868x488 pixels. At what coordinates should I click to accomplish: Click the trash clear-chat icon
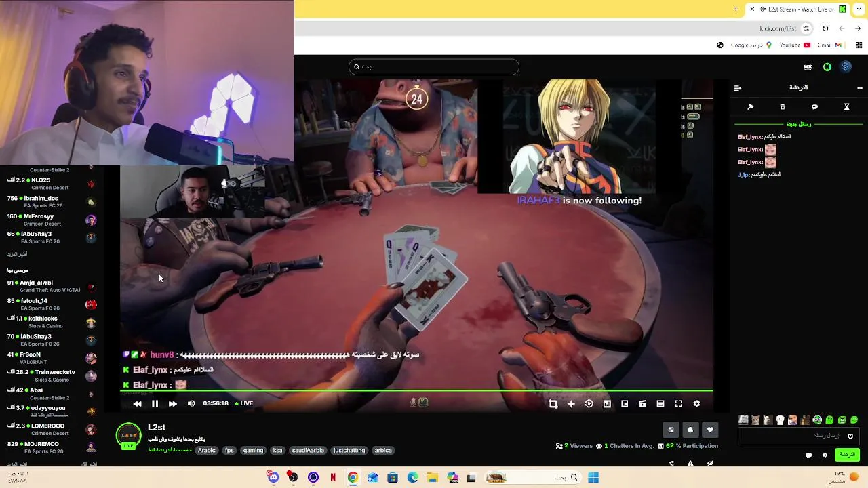[783, 106]
